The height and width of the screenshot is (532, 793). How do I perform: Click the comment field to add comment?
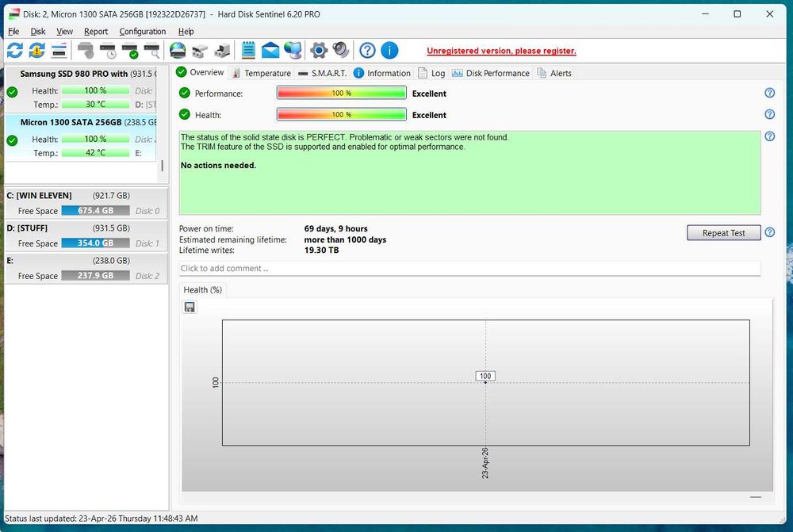tap(469, 269)
